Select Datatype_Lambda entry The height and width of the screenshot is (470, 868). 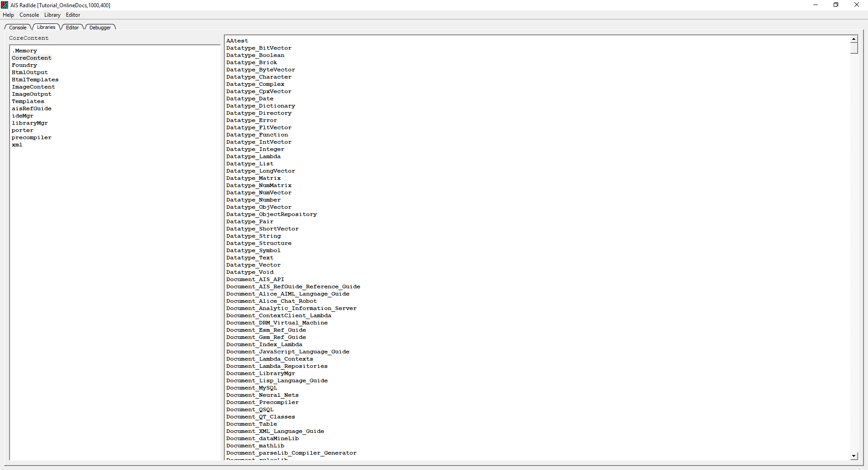(254, 156)
